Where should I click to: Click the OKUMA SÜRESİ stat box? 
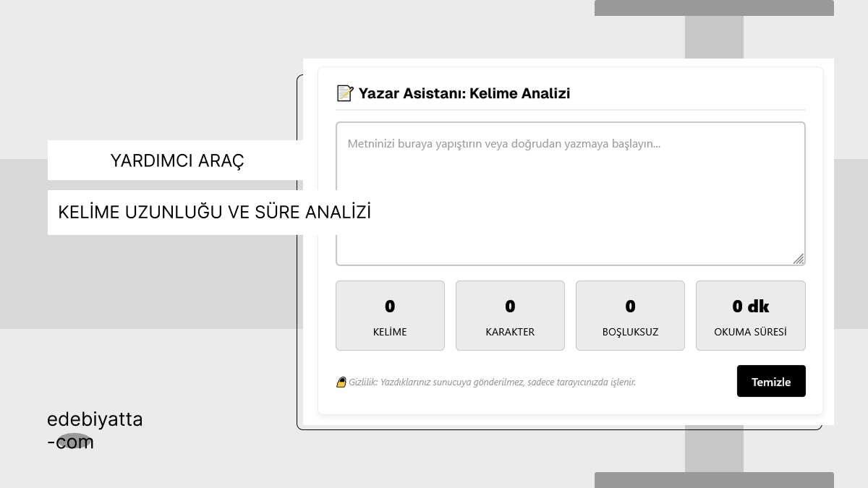click(750, 315)
